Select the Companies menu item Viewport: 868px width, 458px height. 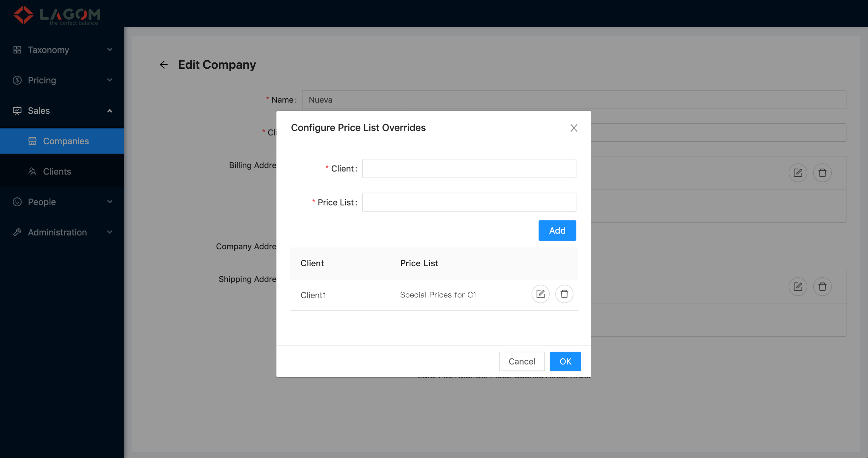66,141
